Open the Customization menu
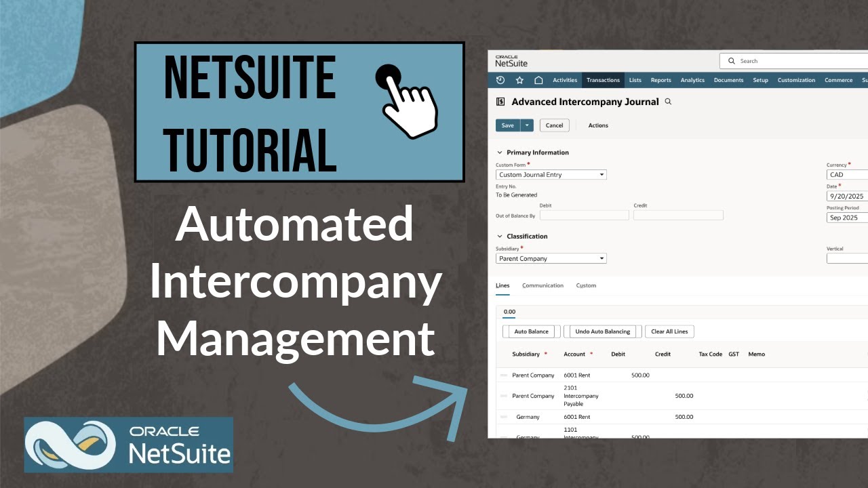868x488 pixels. pyautogui.click(x=796, y=80)
